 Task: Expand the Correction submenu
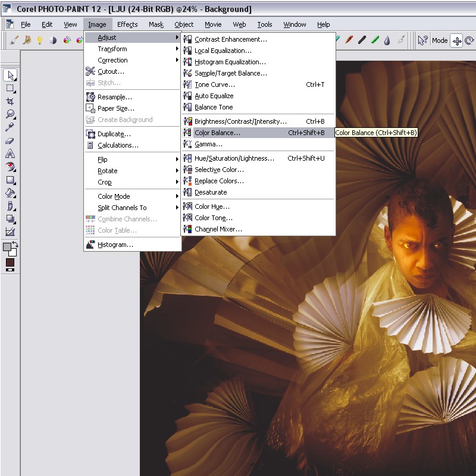[132, 60]
